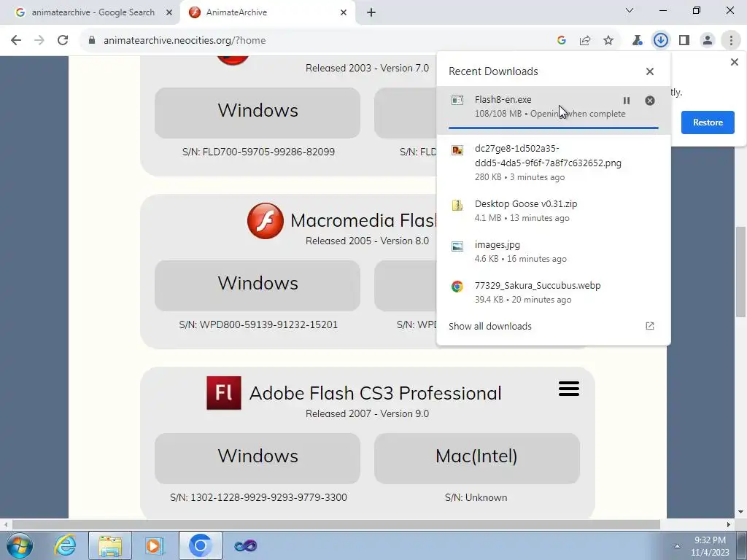747x560 pixels.
Task: Reload the current page
Action: (63, 41)
